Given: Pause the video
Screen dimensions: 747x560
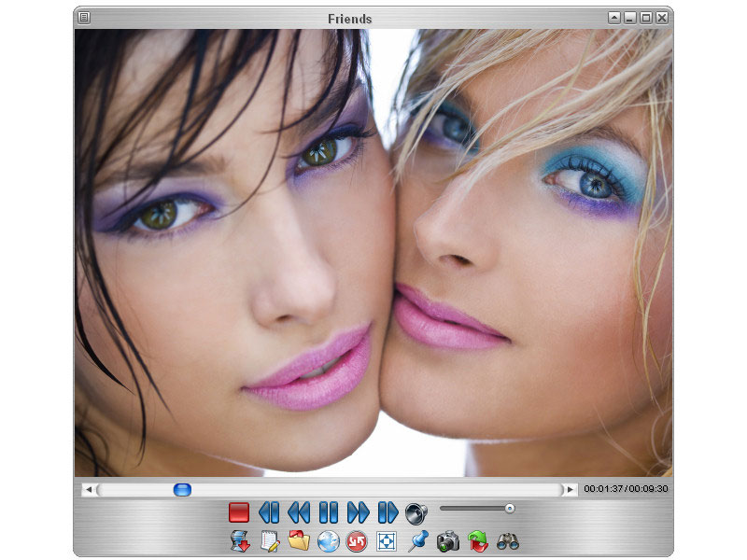Looking at the screenshot, I should pos(329,512).
